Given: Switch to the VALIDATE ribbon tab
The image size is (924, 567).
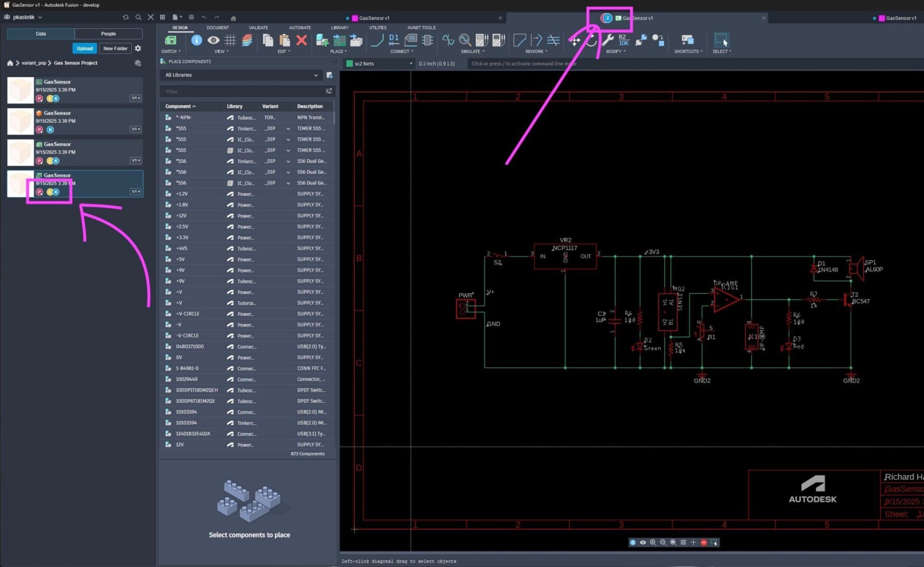Looking at the screenshot, I should 258,27.
